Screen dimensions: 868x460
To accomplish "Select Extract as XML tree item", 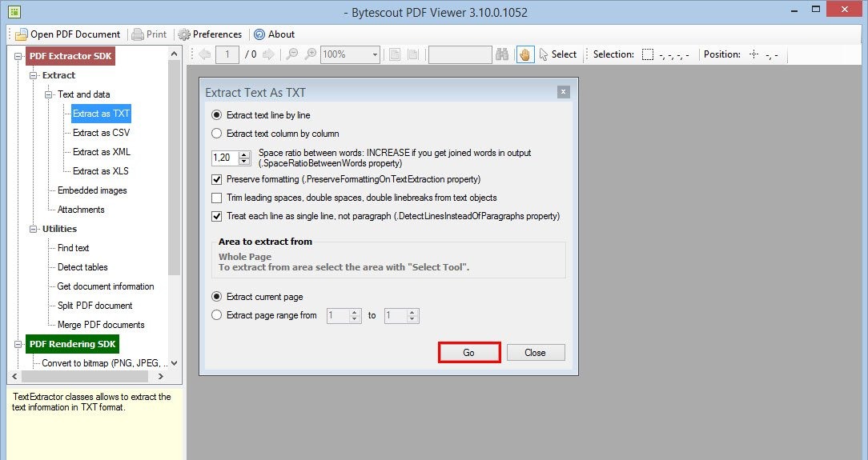I will point(102,151).
